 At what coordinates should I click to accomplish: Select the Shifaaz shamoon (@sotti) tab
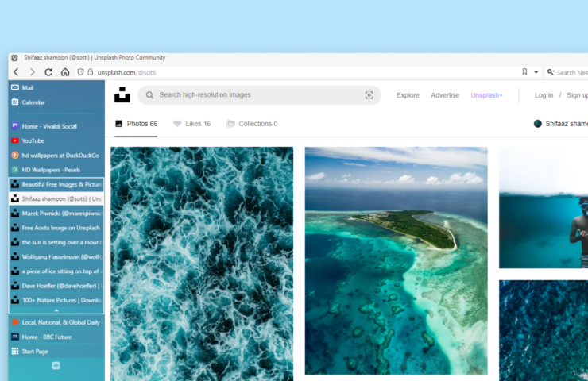[56, 199]
